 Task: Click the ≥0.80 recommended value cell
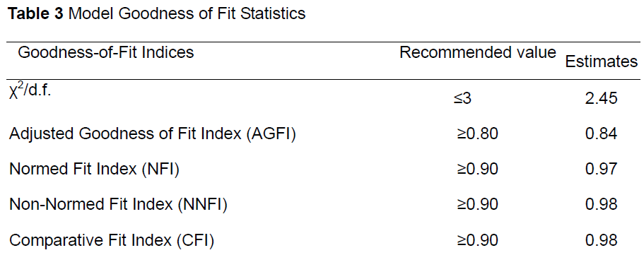point(478,134)
